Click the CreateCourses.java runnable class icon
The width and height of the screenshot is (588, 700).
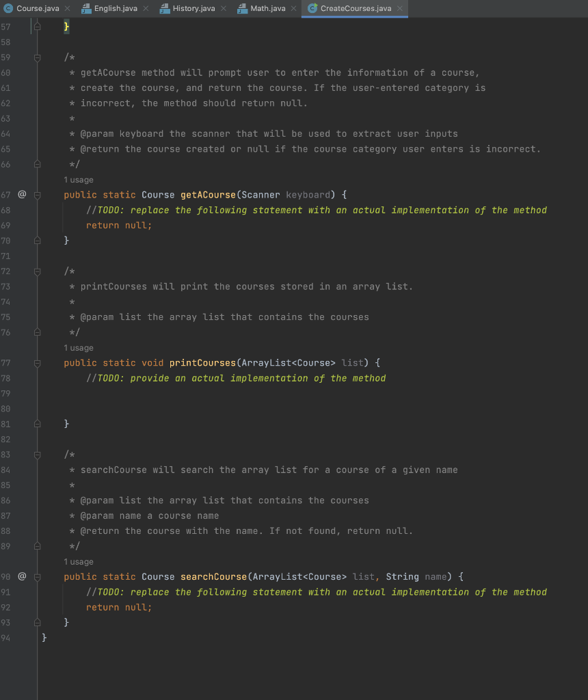coord(312,8)
